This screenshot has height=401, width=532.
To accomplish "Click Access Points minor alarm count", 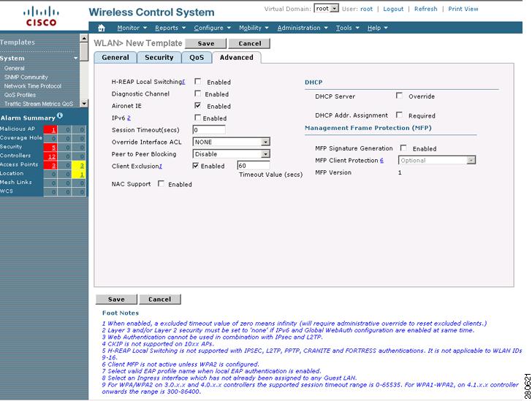I will [79, 165].
